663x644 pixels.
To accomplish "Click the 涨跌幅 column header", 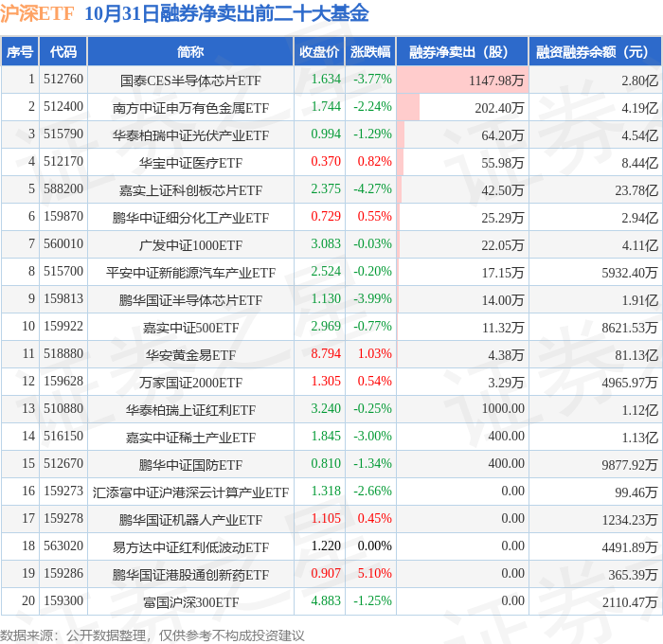I will pyautogui.click(x=370, y=51).
